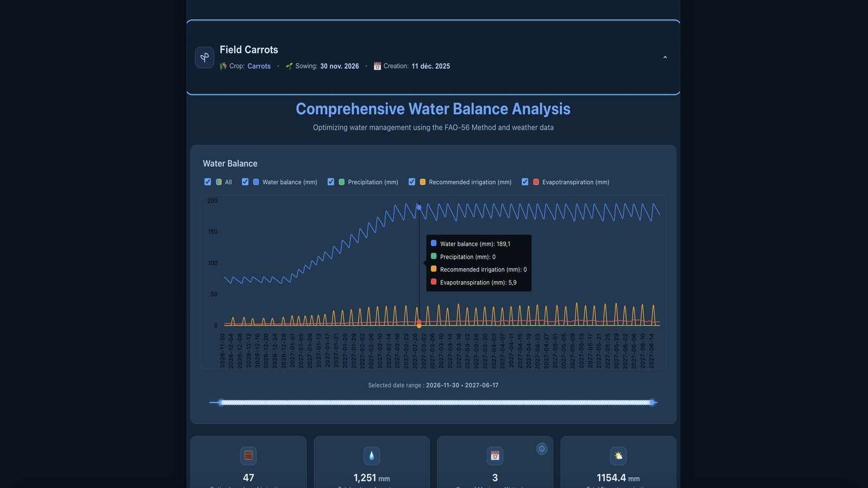Click the left handle of date range slider
Image resolution: width=868 pixels, height=488 pixels.
pos(221,402)
